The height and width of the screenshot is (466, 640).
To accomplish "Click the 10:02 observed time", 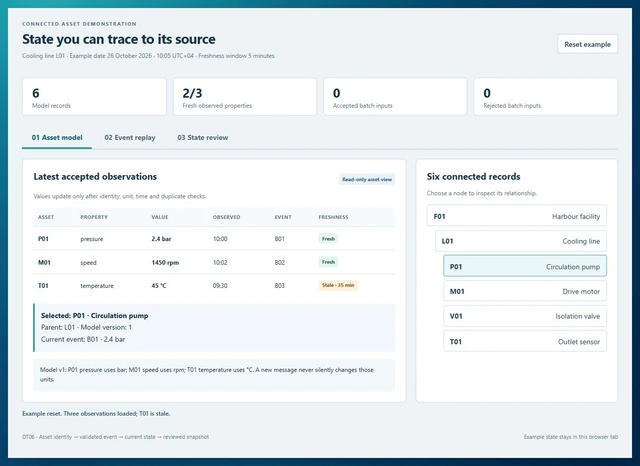I will tap(220, 262).
